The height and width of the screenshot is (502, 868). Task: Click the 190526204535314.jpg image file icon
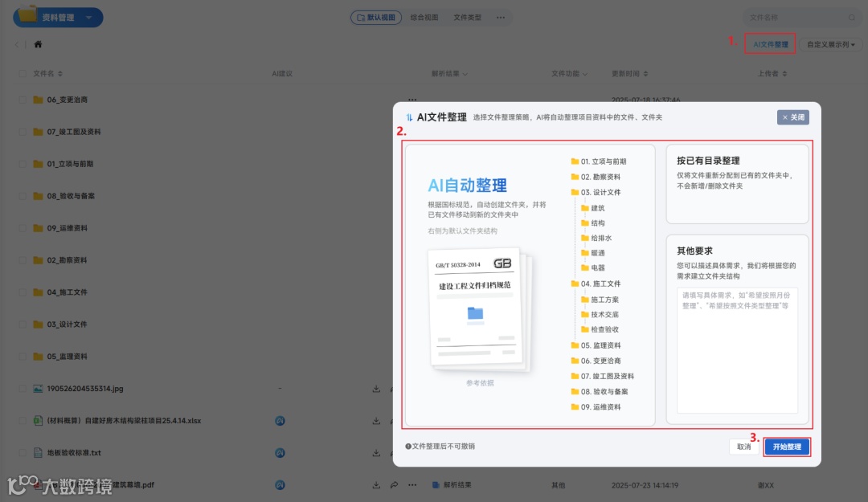[38, 389]
